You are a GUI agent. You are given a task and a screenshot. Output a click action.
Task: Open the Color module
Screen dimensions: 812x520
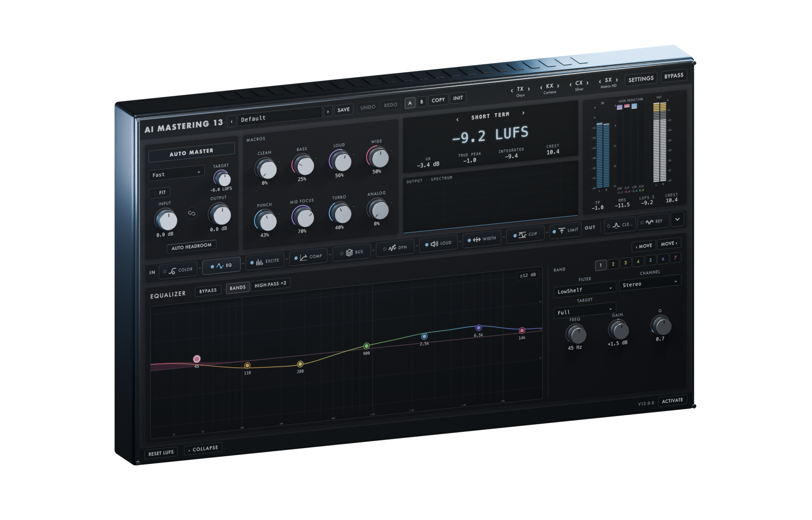click(x=178, y=270)
